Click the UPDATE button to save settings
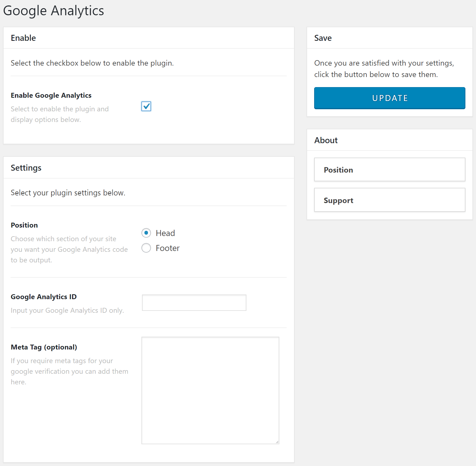The height and width of the screenshot is (466, 476). point(390,98)
